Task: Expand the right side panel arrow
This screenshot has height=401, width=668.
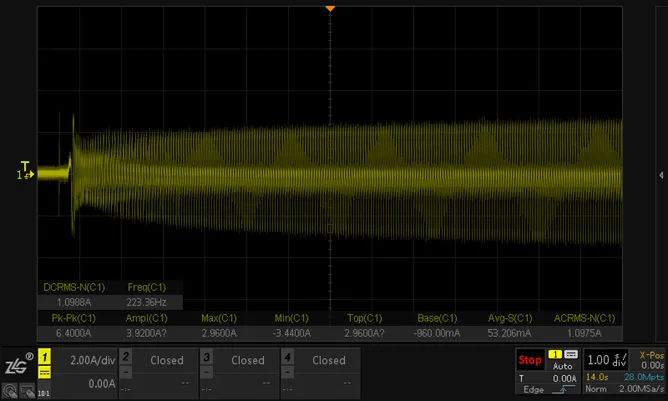Action: tap(661, 175)
